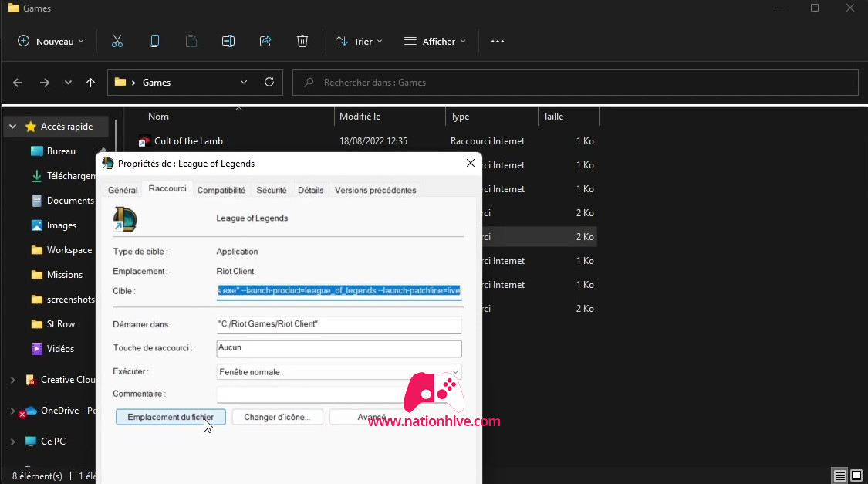
Task: Open the Nouveau dropdown
Action: [x=50, y=42]
